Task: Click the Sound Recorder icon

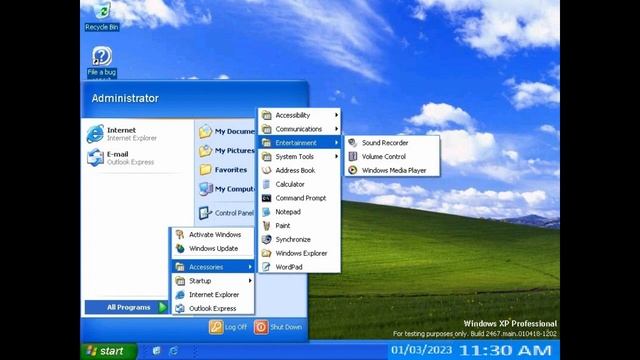Action: (x=353, y=143)
